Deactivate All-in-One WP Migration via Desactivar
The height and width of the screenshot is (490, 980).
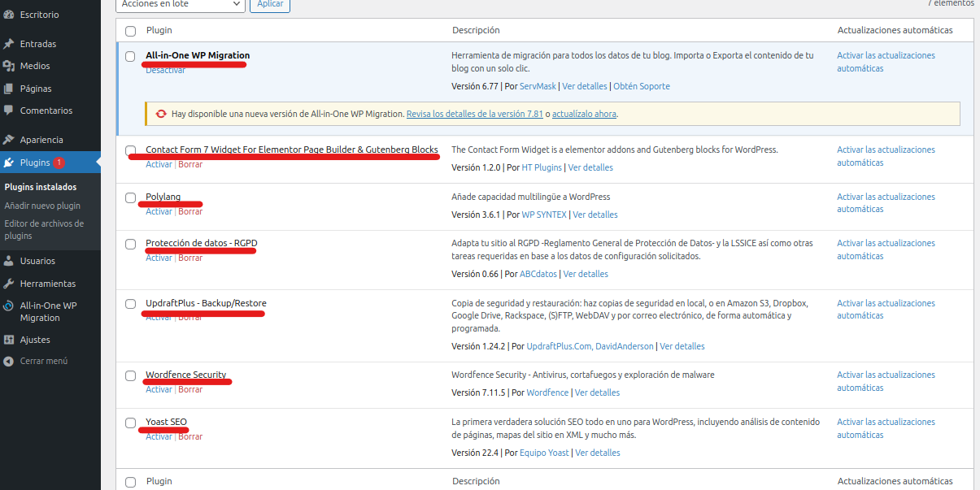tap(165, 71)
